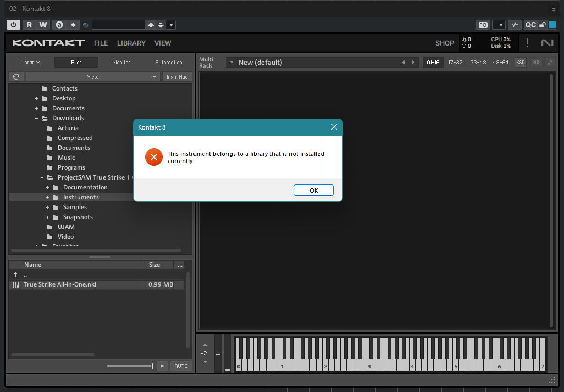Toggle the lock icon beside QC
Screen dimensions: 564x392
[x=542, y=25]
